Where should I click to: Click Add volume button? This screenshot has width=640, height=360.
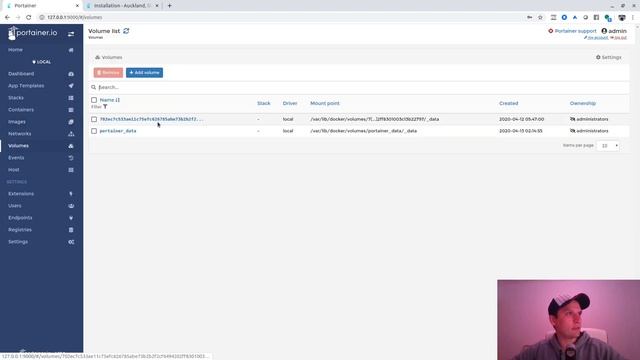point(144,73)
